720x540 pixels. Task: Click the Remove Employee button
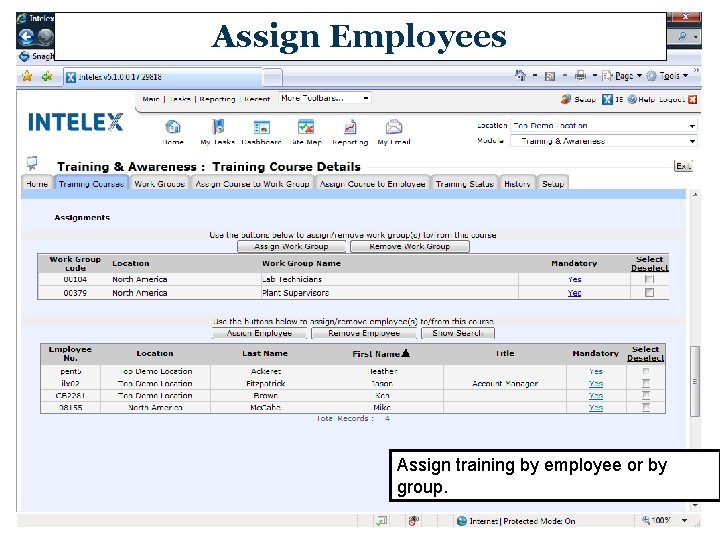click(364, 333)
